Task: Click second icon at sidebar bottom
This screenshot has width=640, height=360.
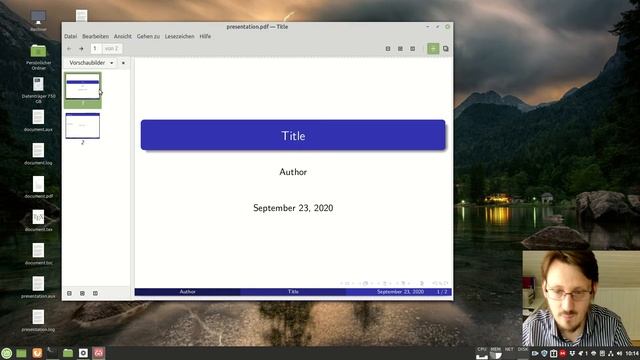Action: point(82,293)
